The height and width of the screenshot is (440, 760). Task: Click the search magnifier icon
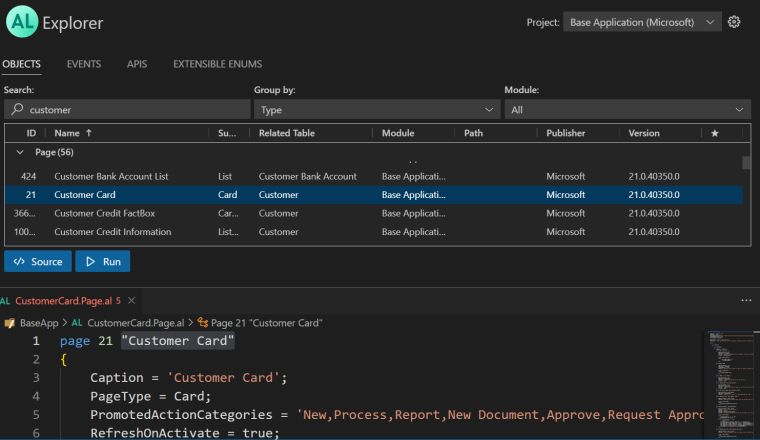(x=17, y=109)
